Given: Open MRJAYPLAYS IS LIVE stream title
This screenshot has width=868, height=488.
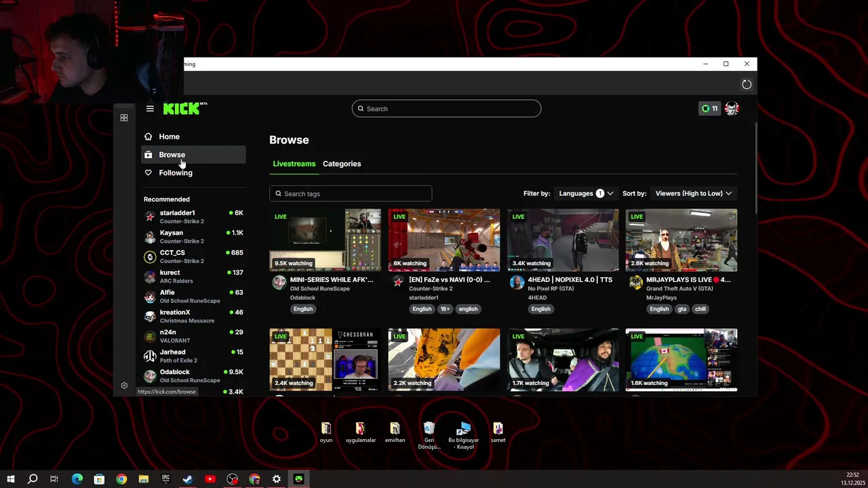Looking at the screenshot, I should pos(688,279).
